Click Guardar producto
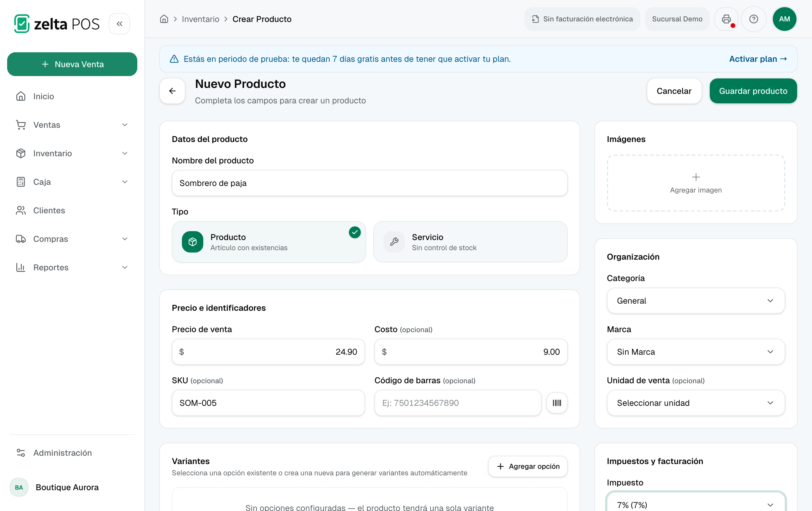 [753, 91]
